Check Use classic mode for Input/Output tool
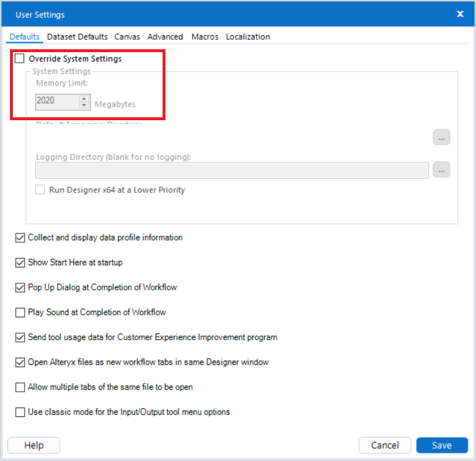Viewport: 476px width, 461px height. (x=19, y=412)
